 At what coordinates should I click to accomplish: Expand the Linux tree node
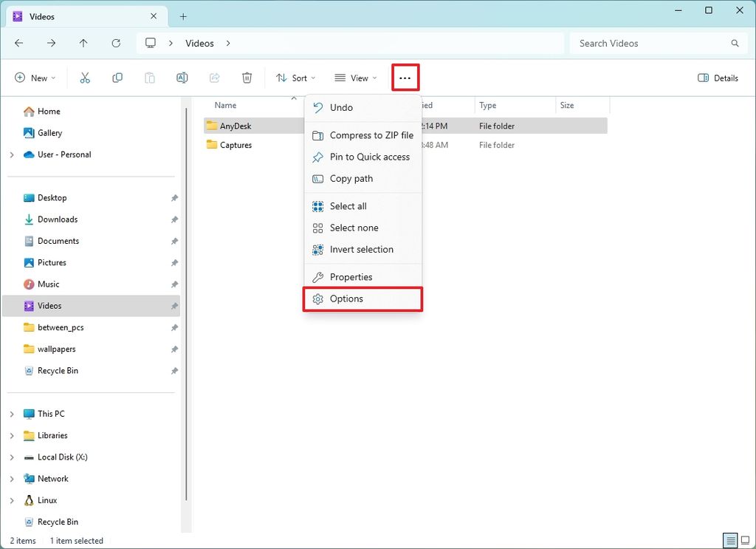coord(12,501)
